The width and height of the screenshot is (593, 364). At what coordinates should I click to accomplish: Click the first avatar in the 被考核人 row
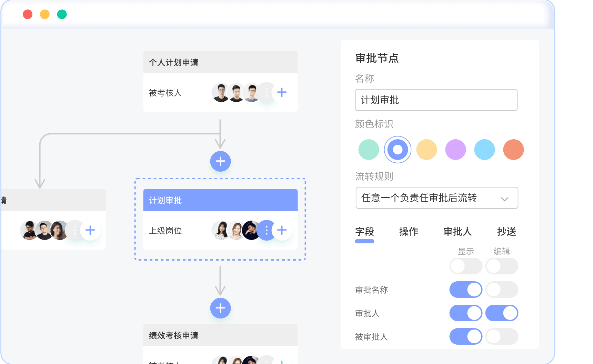click(220, 92)
